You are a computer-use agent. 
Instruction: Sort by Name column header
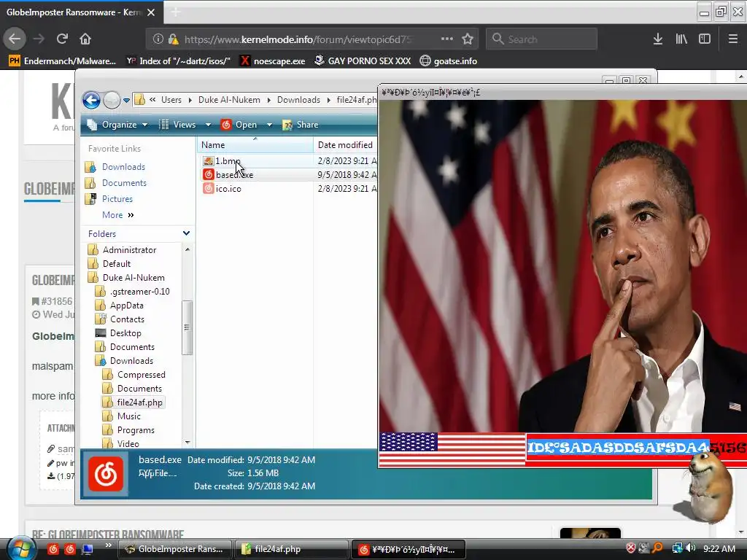click(x=255, y=145)
